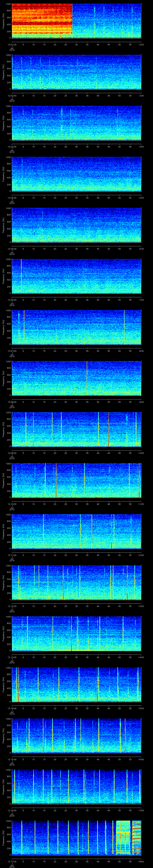Click the red line near 24 seconds in the 12:12:00 panel

coord(63,582)
